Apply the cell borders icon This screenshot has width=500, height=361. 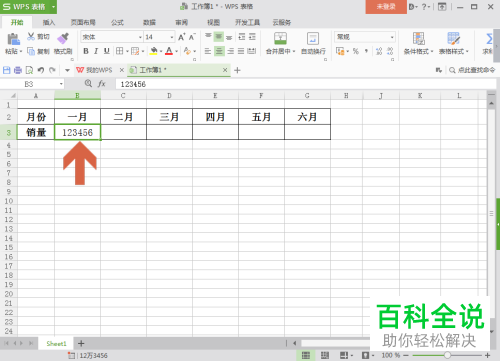119,51
